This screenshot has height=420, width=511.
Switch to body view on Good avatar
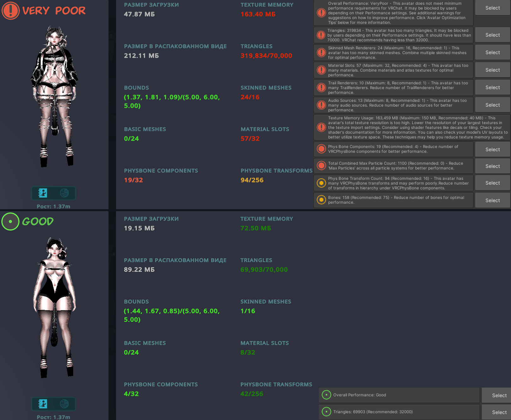tap(43, 404)
